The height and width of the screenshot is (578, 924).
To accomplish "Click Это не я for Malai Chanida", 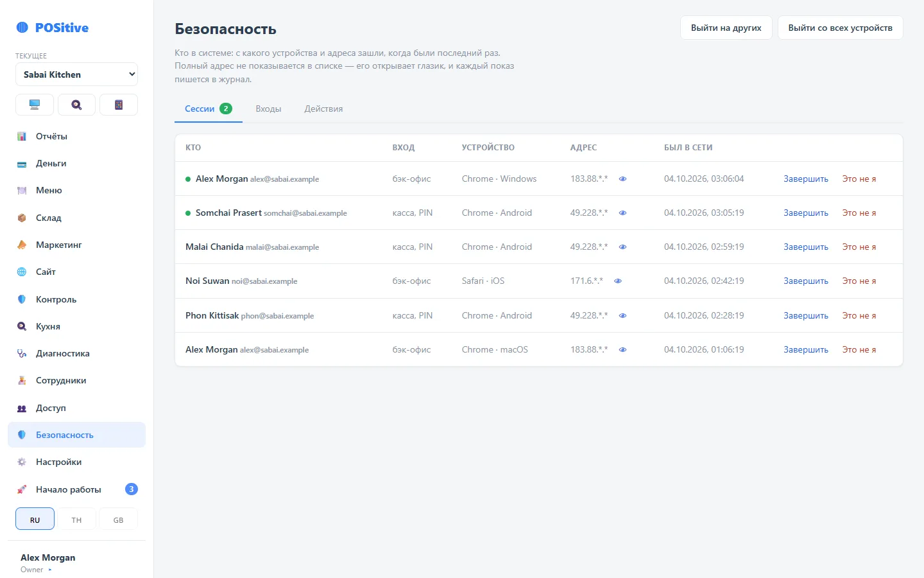I will tap(859, 247).
